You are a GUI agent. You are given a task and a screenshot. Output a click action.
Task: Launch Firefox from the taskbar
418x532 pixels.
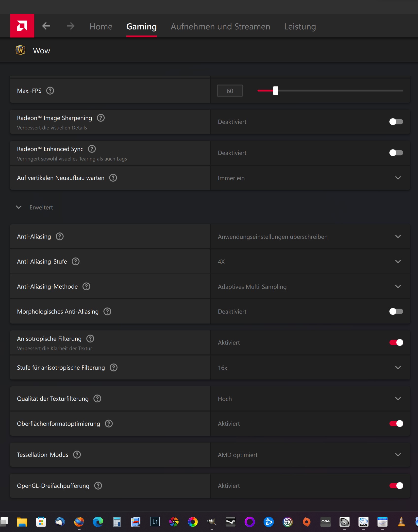pos(79,522)
